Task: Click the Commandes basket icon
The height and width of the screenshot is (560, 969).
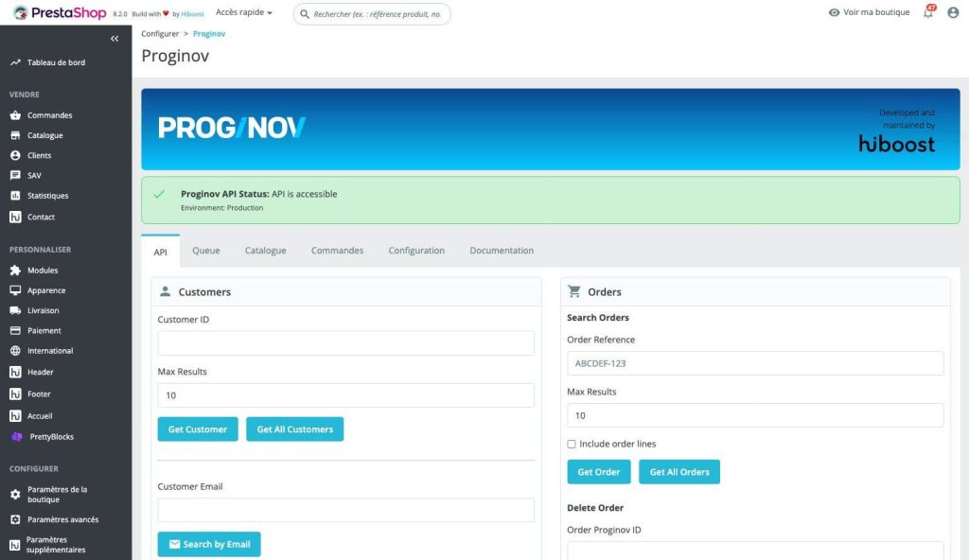Action: (15, 115)
